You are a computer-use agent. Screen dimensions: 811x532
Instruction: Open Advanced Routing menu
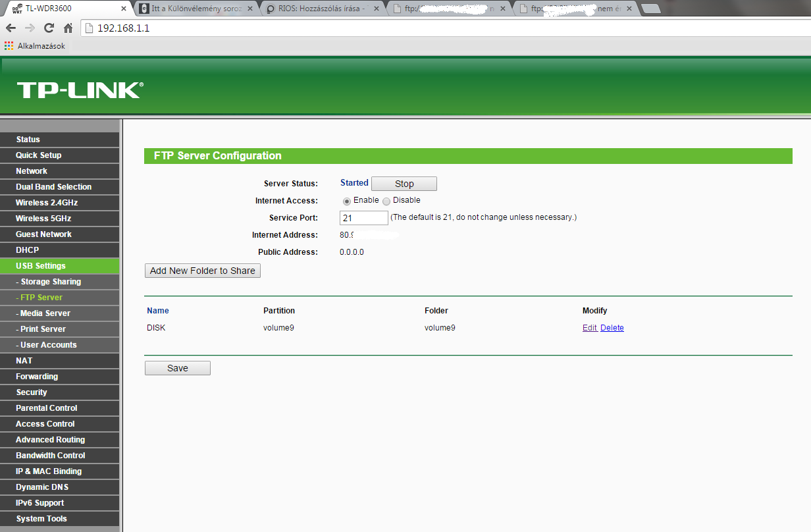[x=60, y=440]
